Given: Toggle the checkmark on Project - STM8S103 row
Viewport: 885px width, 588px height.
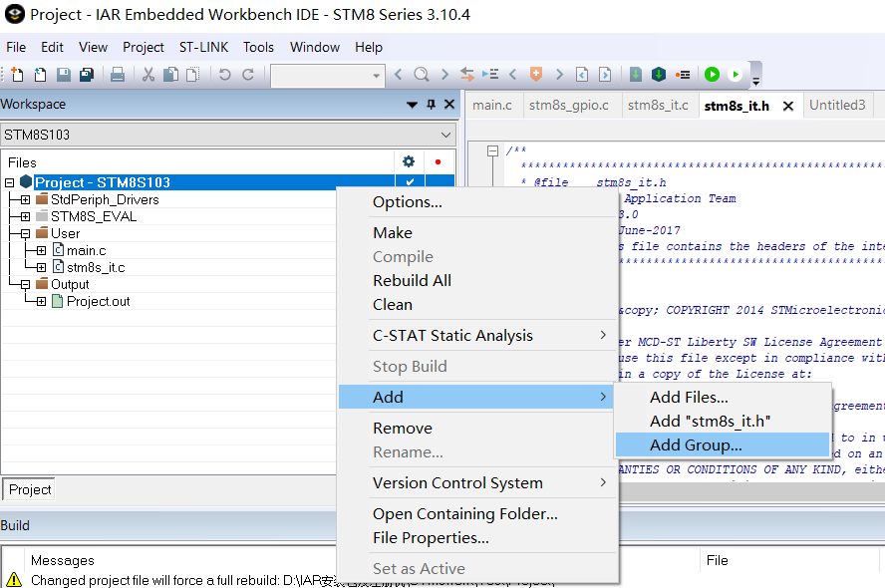Looking at the screenshot, I should (410, 182).
